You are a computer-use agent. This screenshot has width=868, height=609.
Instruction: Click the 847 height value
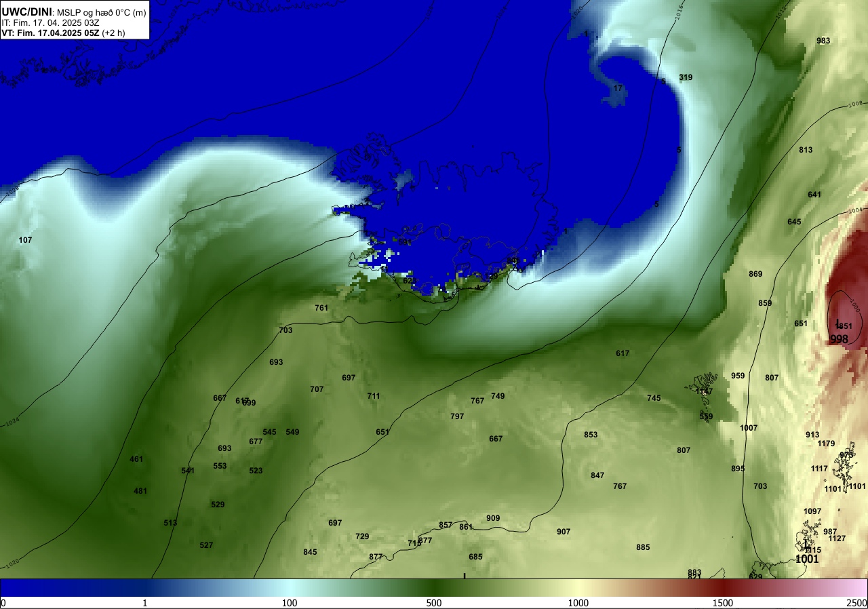tap(597, 475)
